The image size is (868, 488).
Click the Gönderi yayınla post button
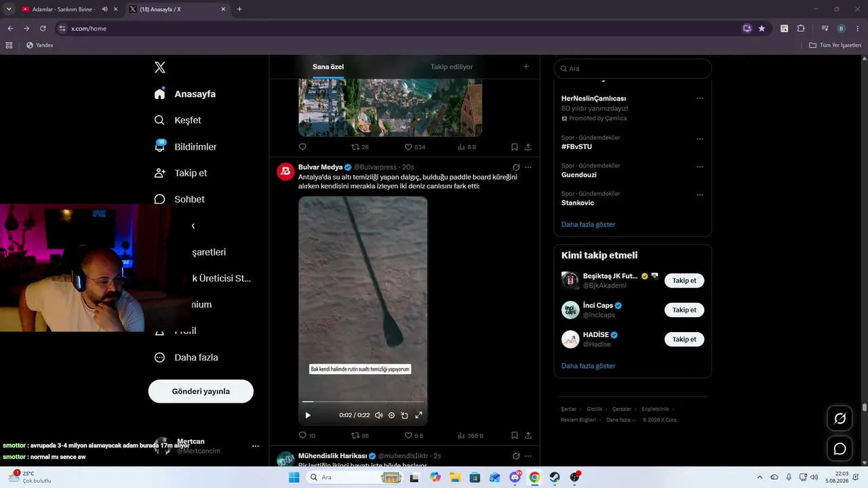pos(201,391)
